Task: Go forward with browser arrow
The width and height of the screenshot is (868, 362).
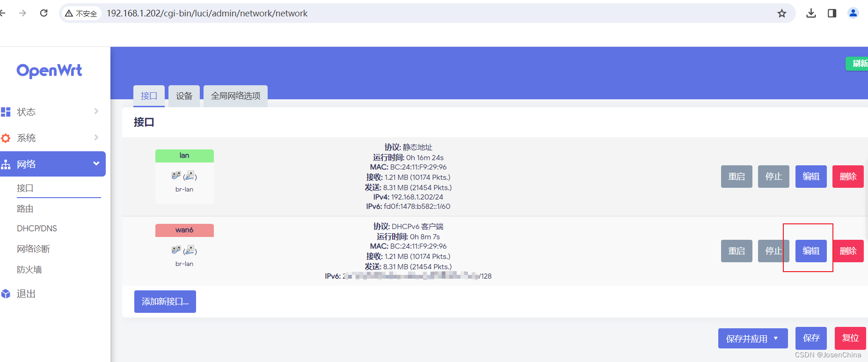Action: tap(22, 13)
